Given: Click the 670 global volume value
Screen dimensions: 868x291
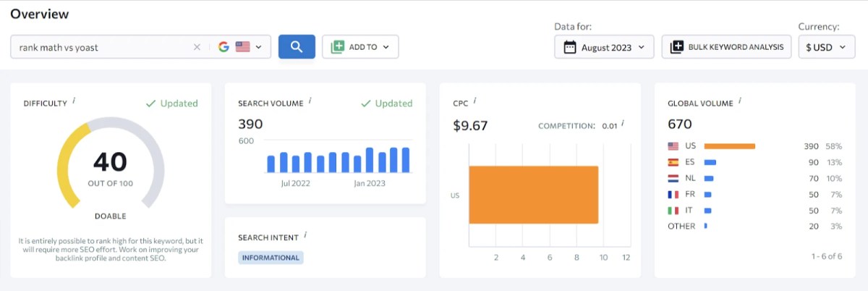Looking at the screenshot, I should click(x=680, y=124).
